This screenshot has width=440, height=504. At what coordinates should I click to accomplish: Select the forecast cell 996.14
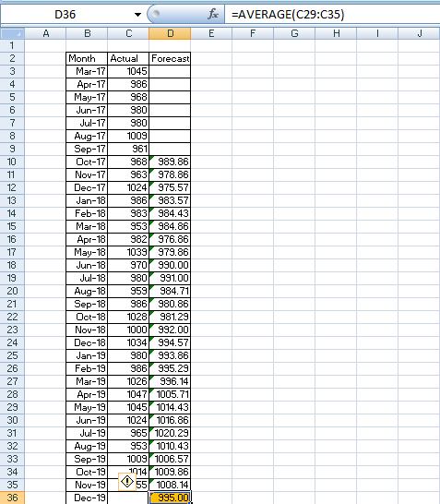pos(170,381)
